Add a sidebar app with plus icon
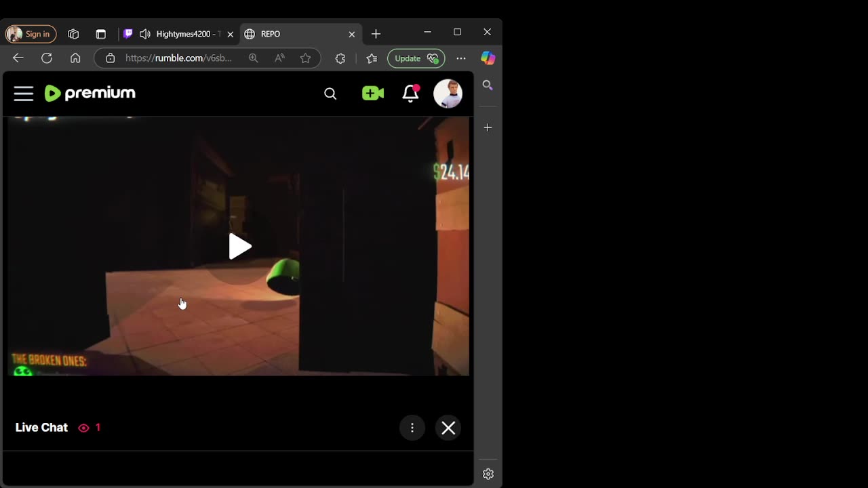 488,127
